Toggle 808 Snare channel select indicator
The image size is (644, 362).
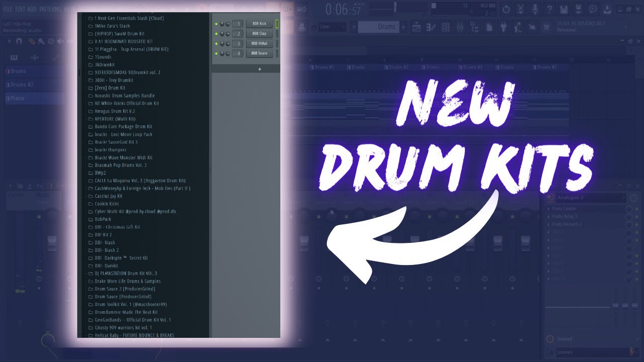[x=277, y=53]
